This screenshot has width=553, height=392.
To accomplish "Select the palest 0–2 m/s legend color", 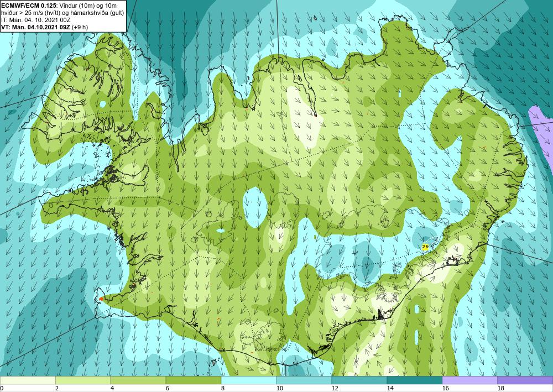I will (28, 380).
